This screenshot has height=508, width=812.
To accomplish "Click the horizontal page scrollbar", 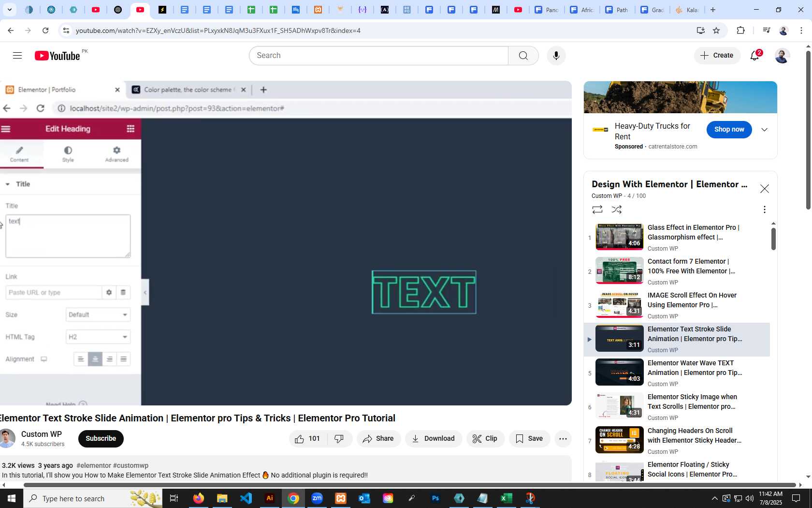I will tap(410, 485).
